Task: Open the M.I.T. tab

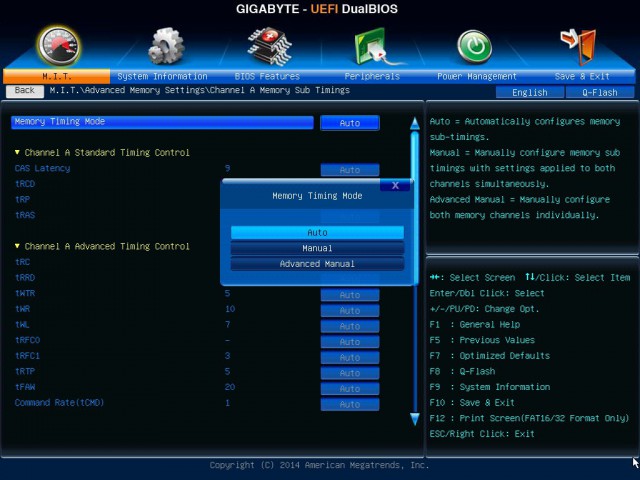Action: pyautogui.click(x=57, y=76)
